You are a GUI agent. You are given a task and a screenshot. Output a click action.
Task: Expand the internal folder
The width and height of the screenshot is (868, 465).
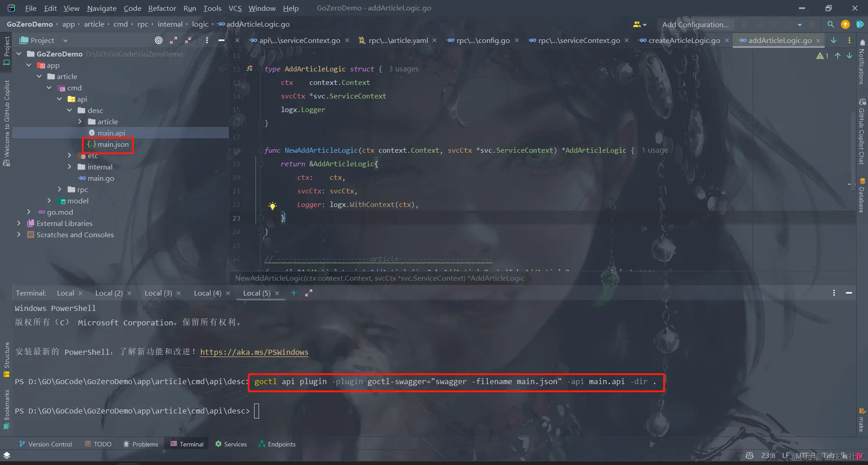(x=69, y=167)
